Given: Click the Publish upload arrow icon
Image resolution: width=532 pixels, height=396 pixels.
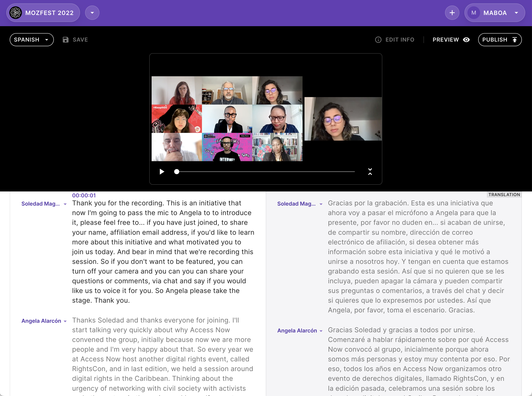Looking at the screenshot, I should click(x=514, y=39).
